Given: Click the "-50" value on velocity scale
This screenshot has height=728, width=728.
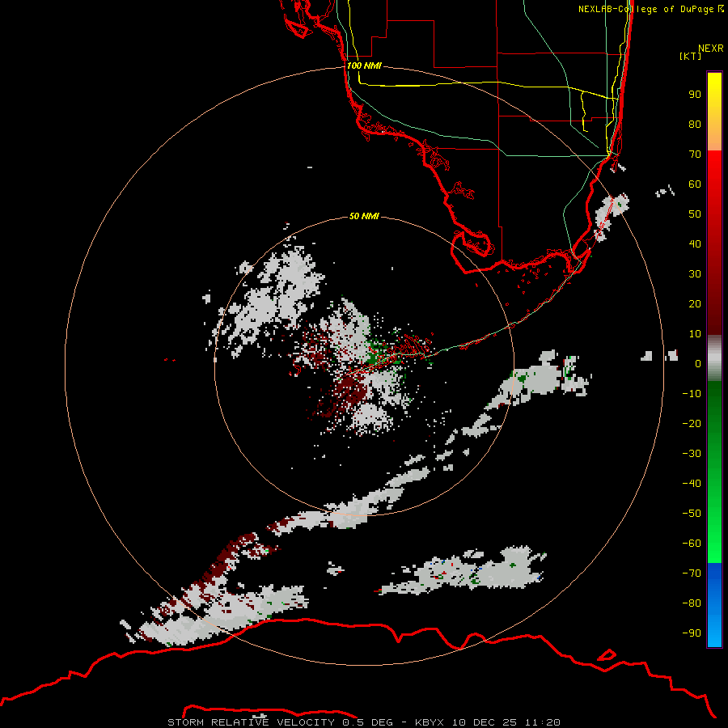Looking at the screenshot, I should click(x=692, y=513).
